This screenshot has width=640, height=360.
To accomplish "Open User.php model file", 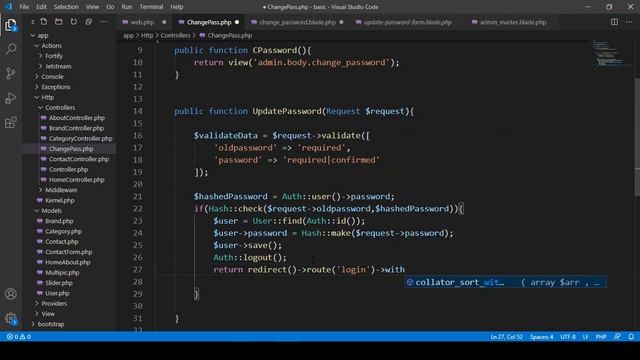I will point(57,293).
